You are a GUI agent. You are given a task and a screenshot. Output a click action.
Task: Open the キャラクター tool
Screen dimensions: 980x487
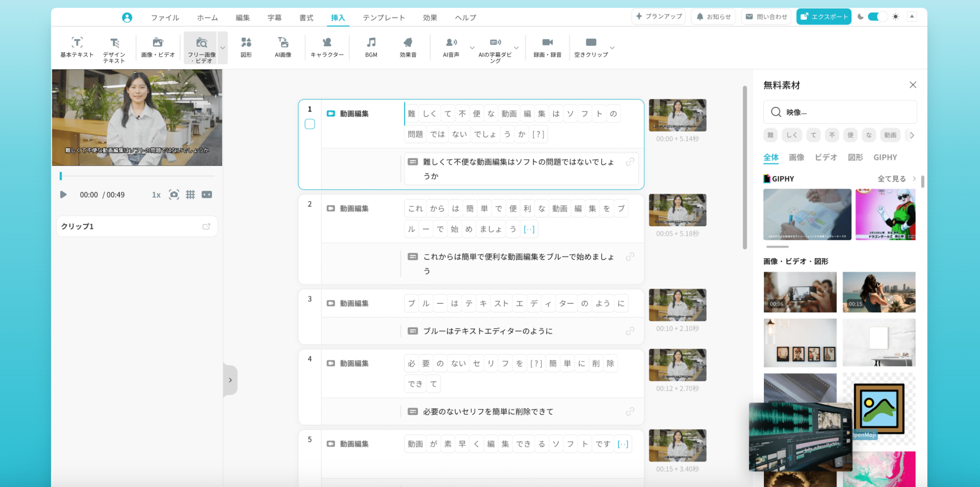click(x=327, y=47)
